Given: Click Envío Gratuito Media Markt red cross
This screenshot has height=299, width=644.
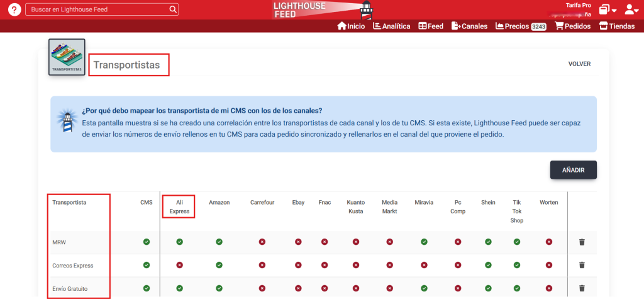Looking at the screenshot, I should [390, 288].
